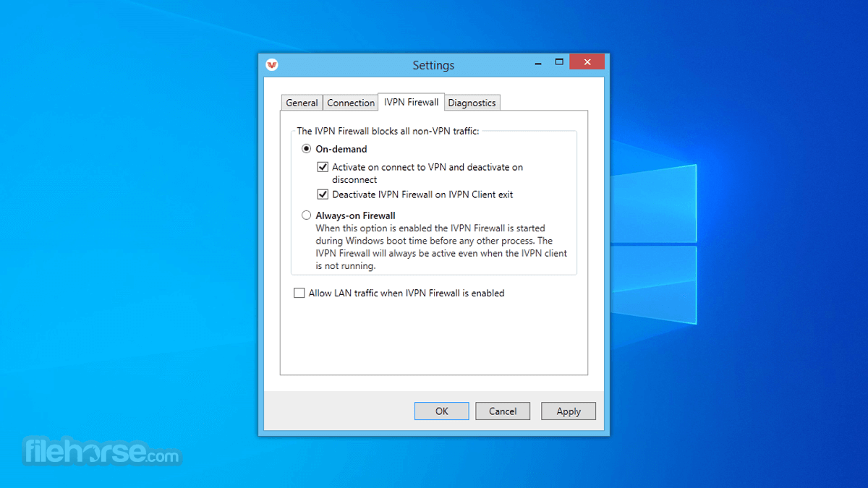Close the Settings window
The width and height of the screenshot is (868, 488).
pos(587,61)
